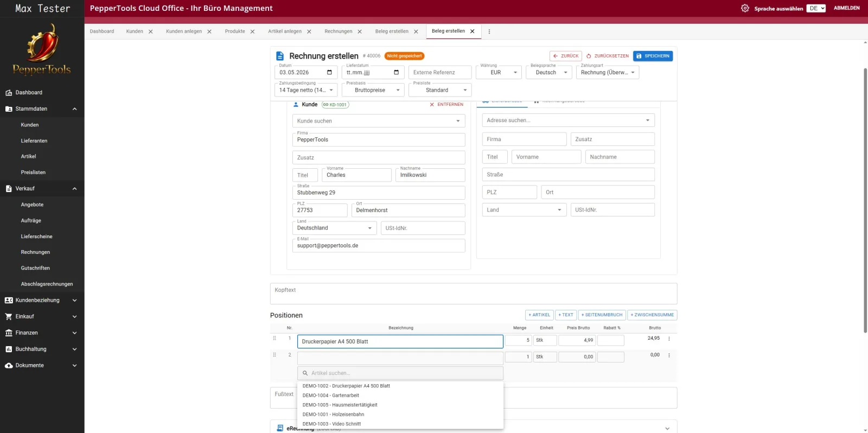
Task: Open Angebote in the sidebar
Action: coord(32,205)
